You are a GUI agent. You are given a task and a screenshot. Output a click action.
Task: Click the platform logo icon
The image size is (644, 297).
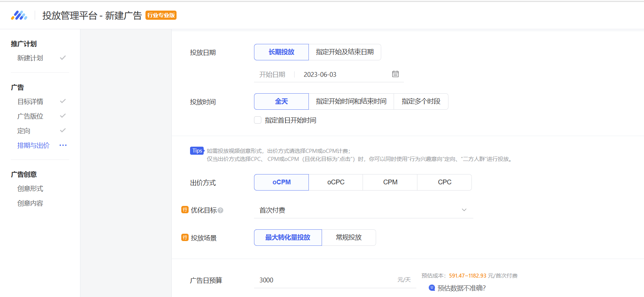(x=19, y=15)
